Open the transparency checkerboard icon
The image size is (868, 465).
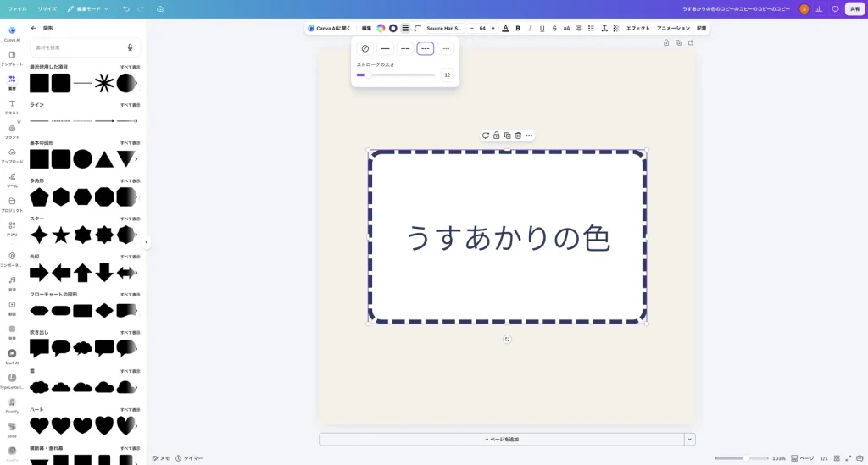(616, 28)
